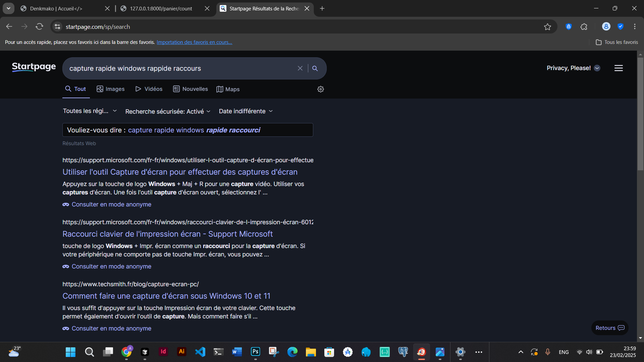Open Adobe Illustrator from taskbar

pos(182,352)
